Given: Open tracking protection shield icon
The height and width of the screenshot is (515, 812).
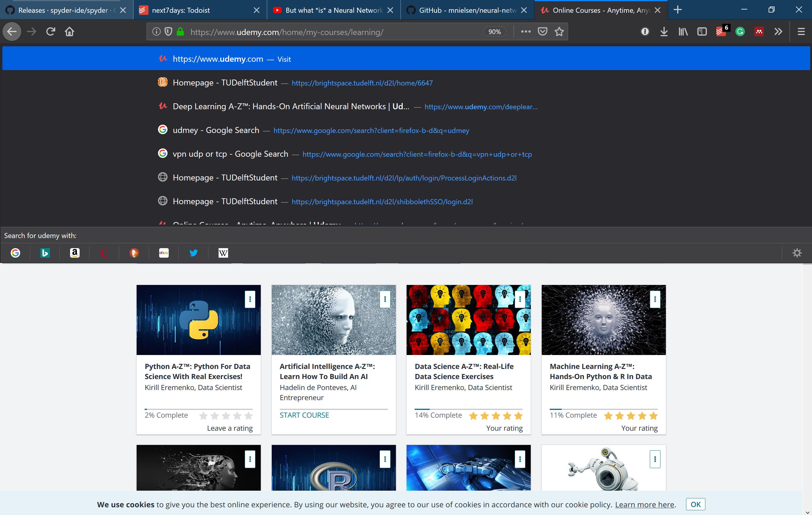Looking at the screenshot, I should point(168,32).
